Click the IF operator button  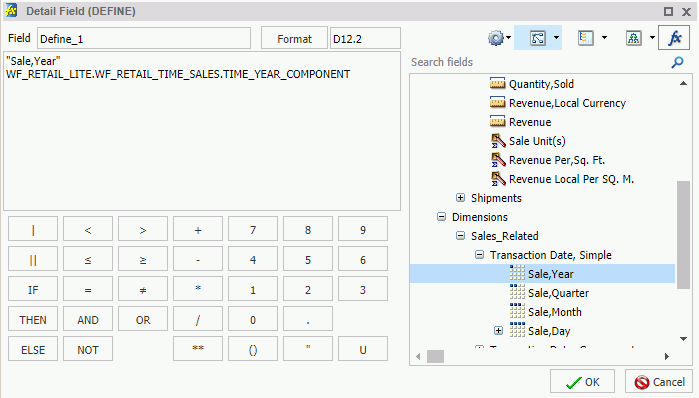click(33, 290)
